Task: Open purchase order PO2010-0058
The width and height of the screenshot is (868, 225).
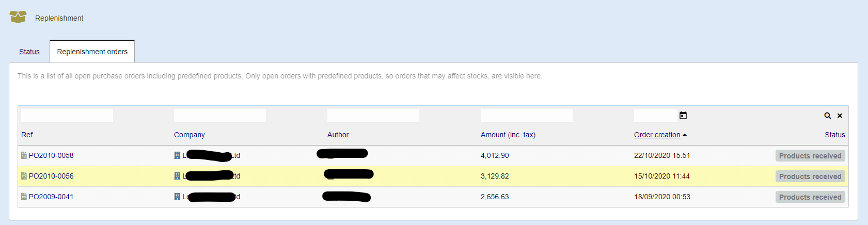Action: coord(51,155)
